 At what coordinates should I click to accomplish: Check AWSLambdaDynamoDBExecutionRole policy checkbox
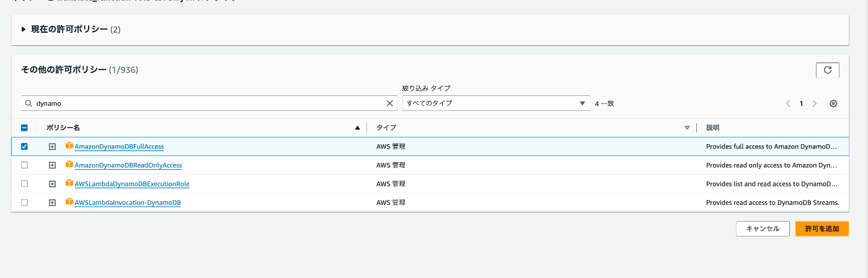coord(24,184)
